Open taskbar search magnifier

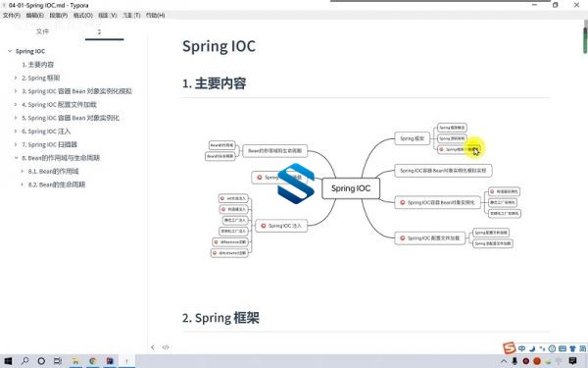(24, 361)
